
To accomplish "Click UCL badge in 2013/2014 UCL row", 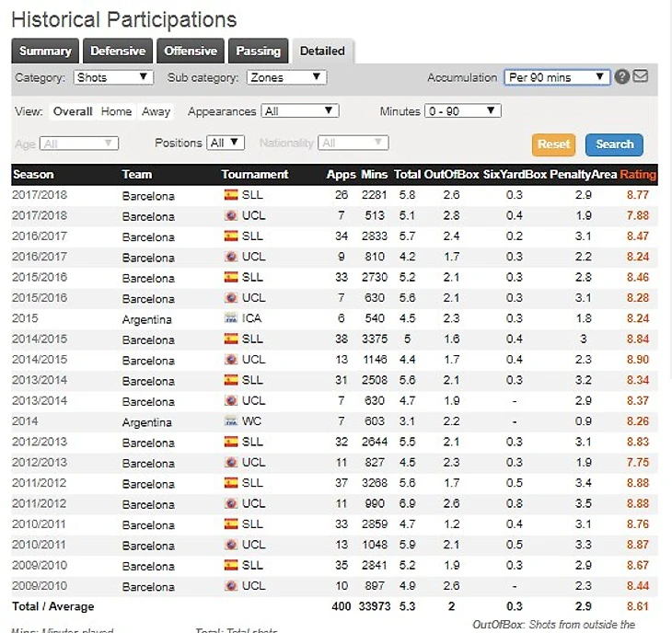I will 230,400.
